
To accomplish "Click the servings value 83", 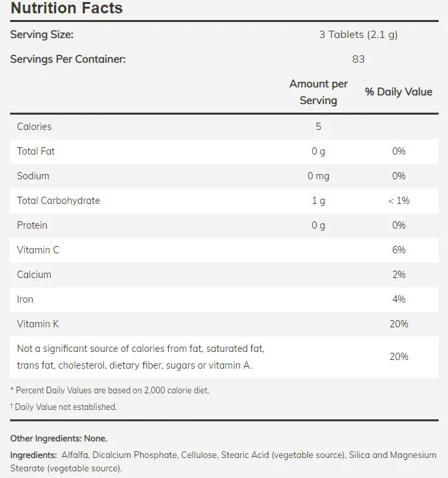I will 358,59.
